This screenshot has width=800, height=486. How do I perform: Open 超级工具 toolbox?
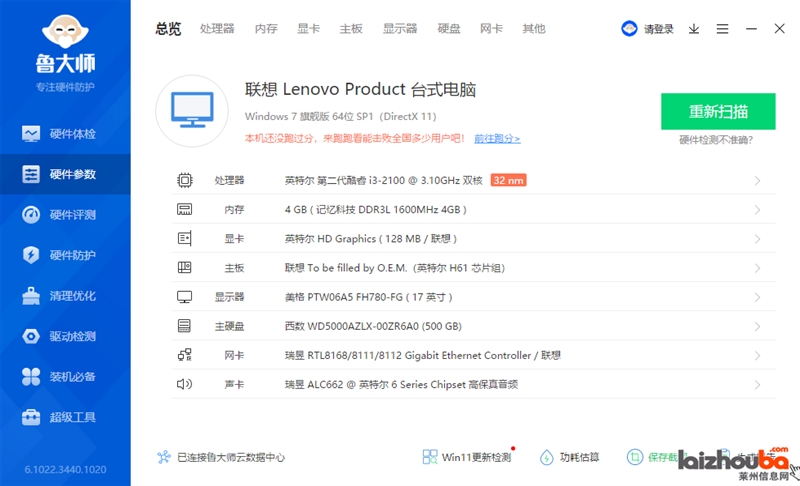[64, 417]
